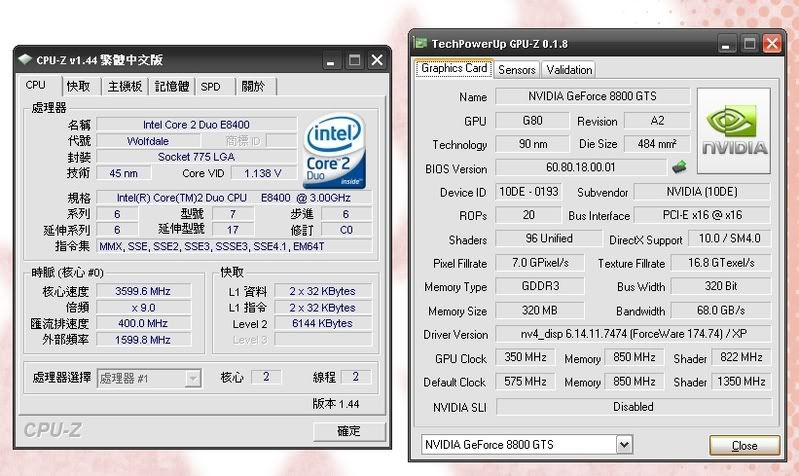Click Default Clock value 575 MHz

click(525, 381)
